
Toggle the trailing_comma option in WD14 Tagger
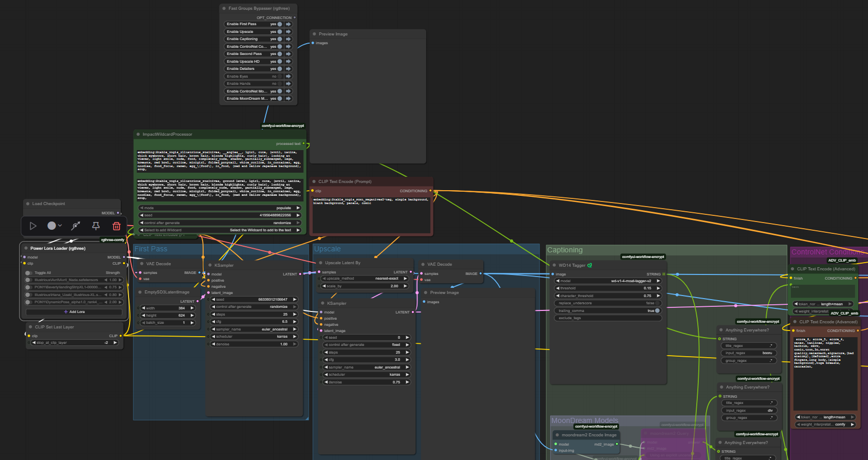pyautogui.click(x=657, y=310)
